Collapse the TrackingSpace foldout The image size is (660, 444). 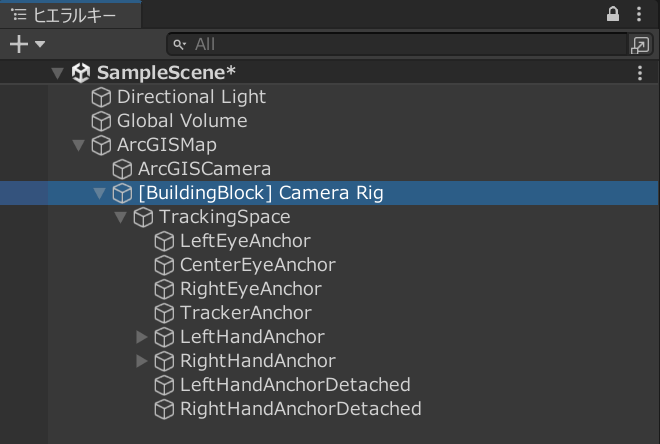120,217
